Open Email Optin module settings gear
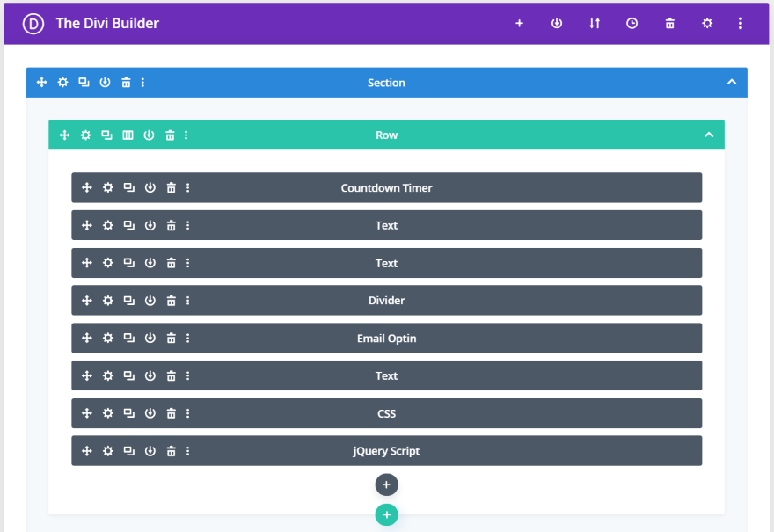This screenshot has height=532, width=774. click(108, 338)
